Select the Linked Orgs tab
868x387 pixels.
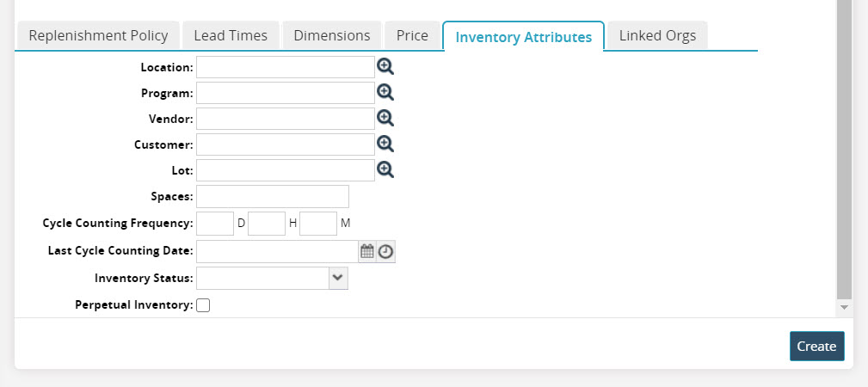tap(658, 36)
